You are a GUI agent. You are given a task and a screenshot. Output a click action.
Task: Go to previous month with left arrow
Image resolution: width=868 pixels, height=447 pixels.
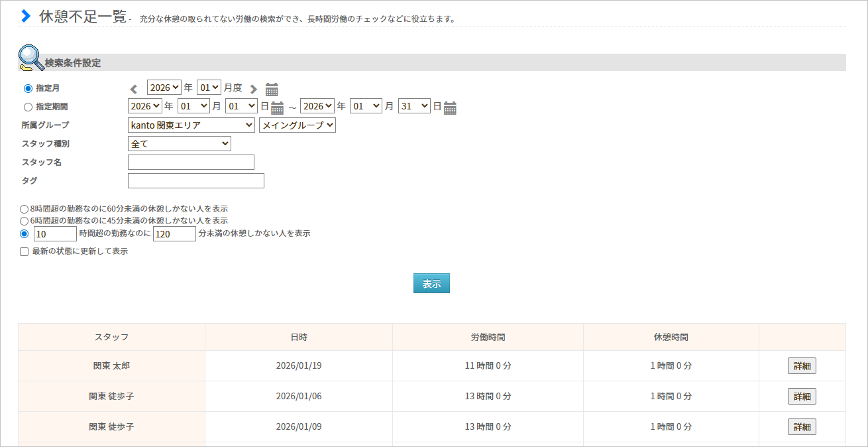134,89
